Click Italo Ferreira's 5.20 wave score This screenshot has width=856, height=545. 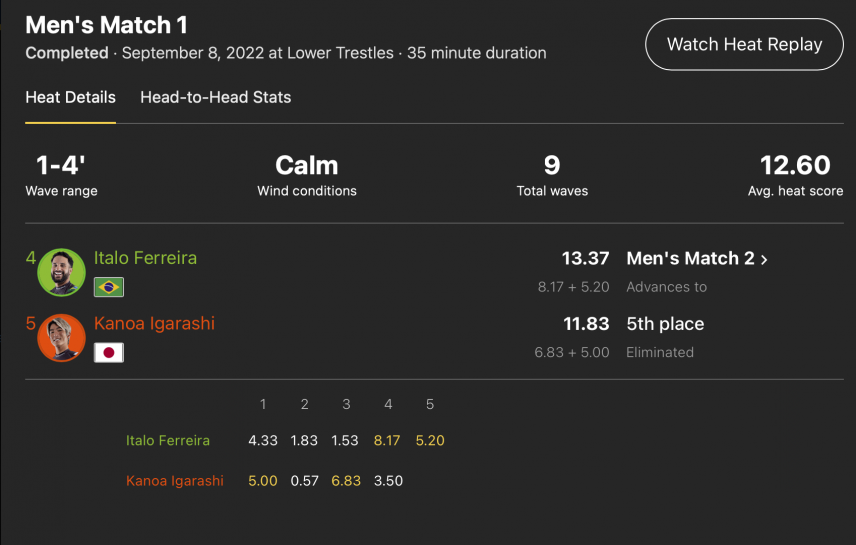point(430,441)
